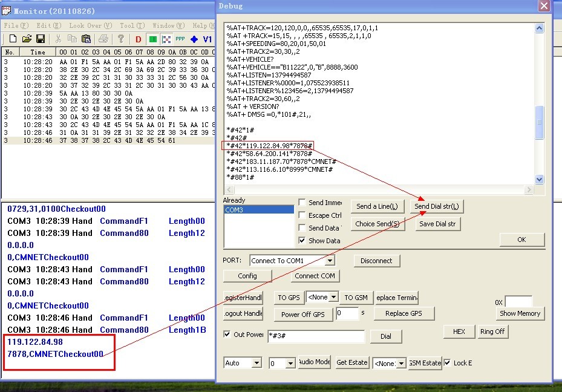Open the Help menu in Monitor

click(204, 25)
